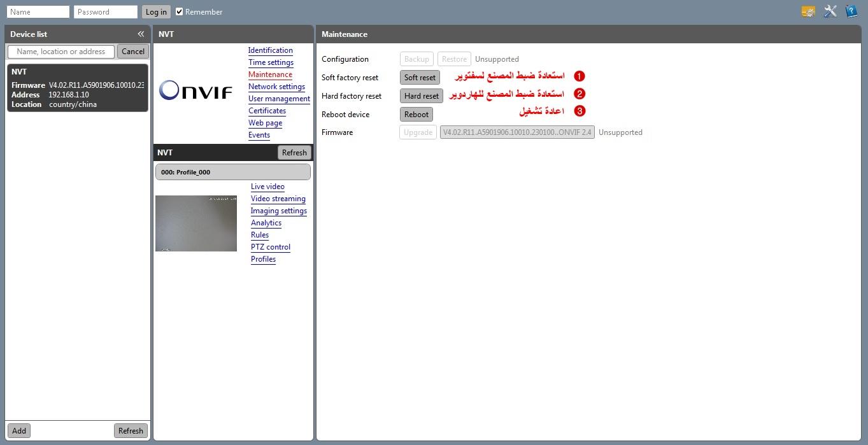
Task: Open the blue help book icon
Action: 851,11
